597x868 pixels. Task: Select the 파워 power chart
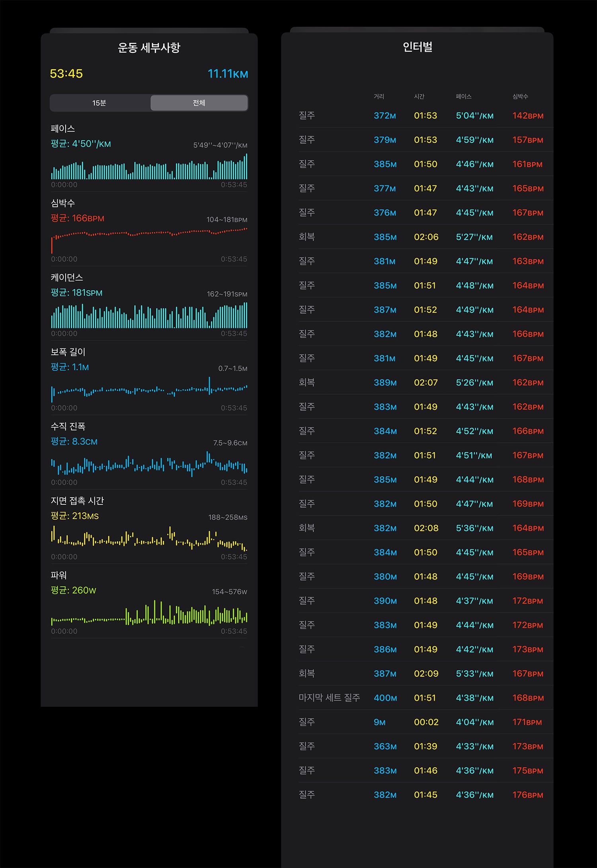pyautogui.click(x=149, y=613)
